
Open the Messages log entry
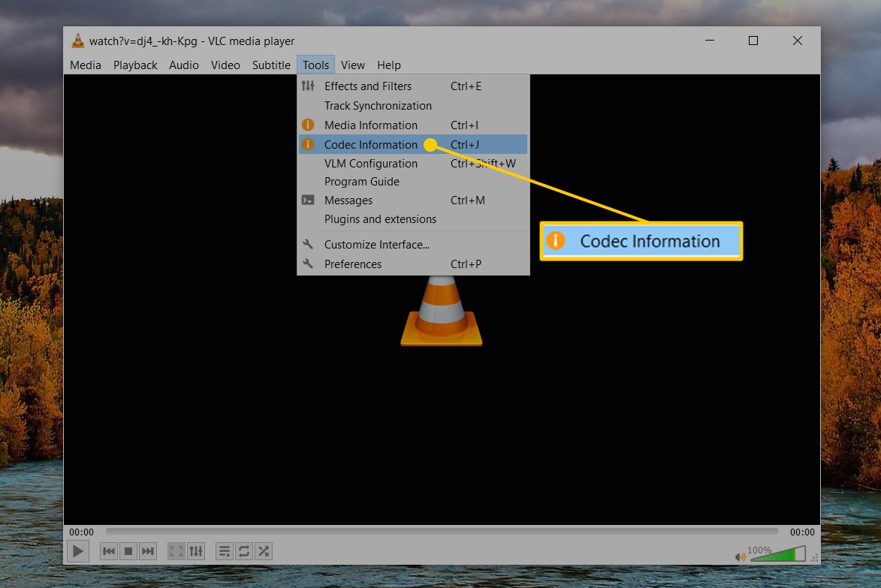click(413, 201)
